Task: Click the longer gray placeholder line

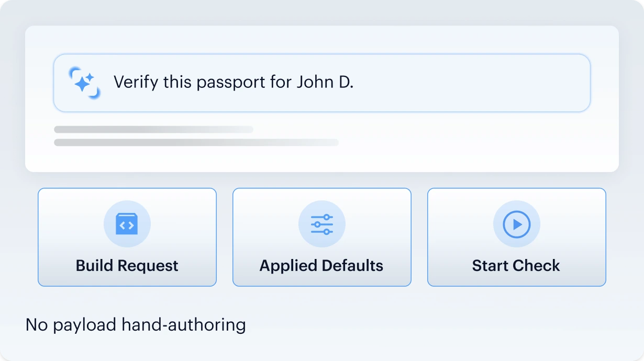Action: pos(196,142)
